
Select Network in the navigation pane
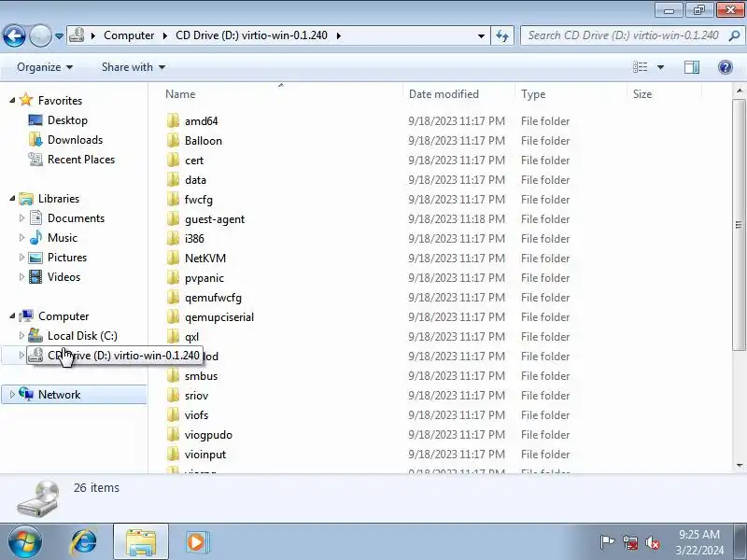59,394
